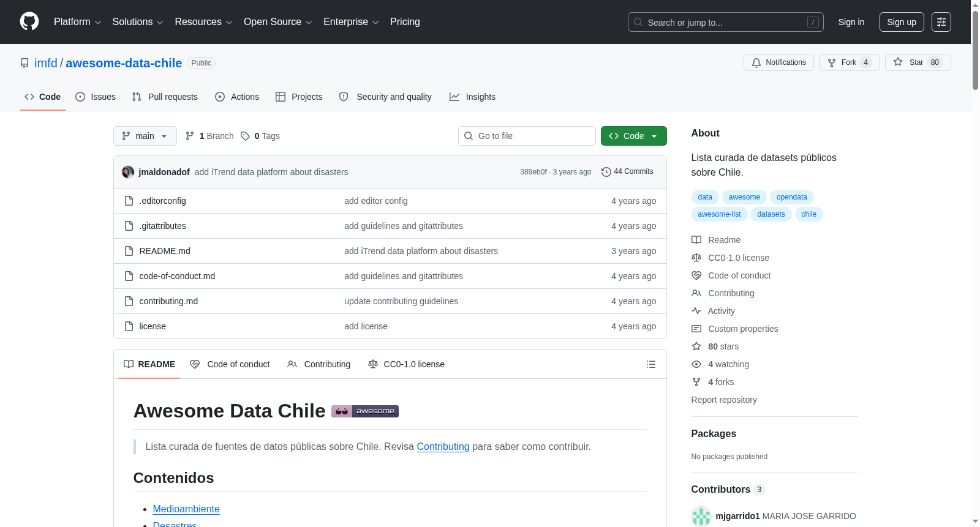
Task: Click the eye icon beside 4 watching
Action: 696,364
